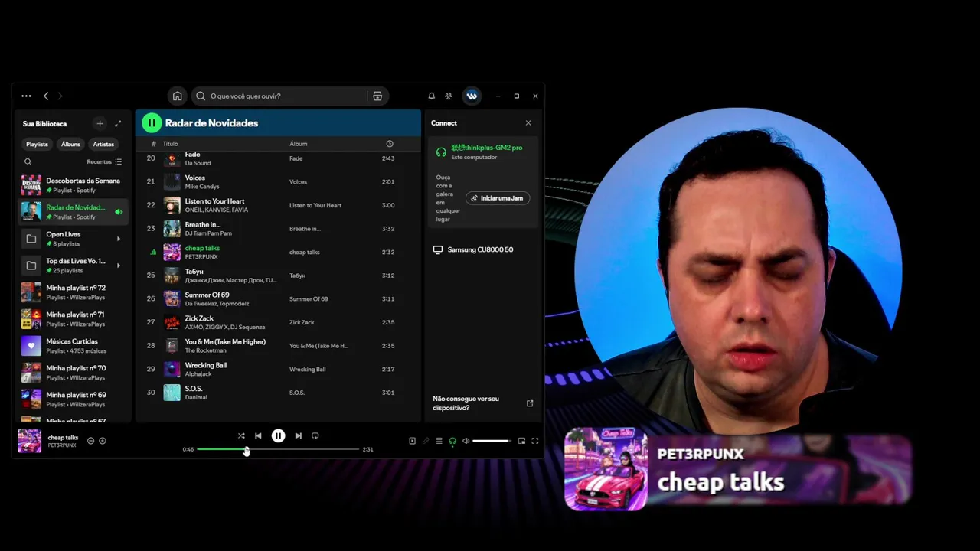Toggle the Now Playing view icon

[x=412, y=441]
